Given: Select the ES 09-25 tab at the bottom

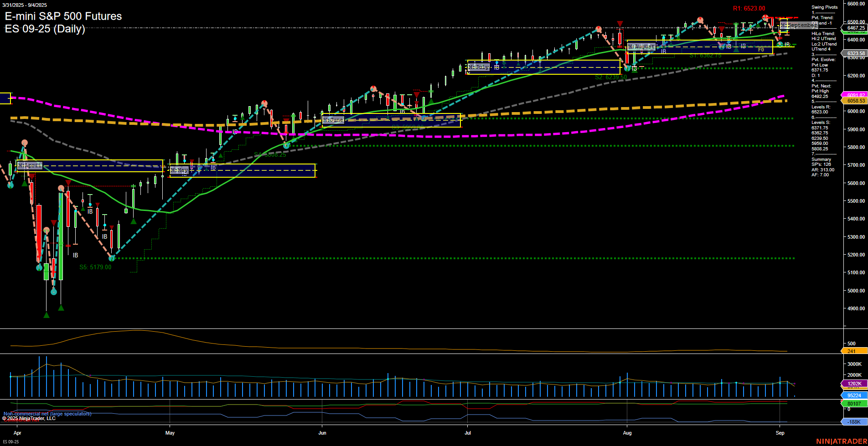Looking at the screenshot, I should click(10, 442).
